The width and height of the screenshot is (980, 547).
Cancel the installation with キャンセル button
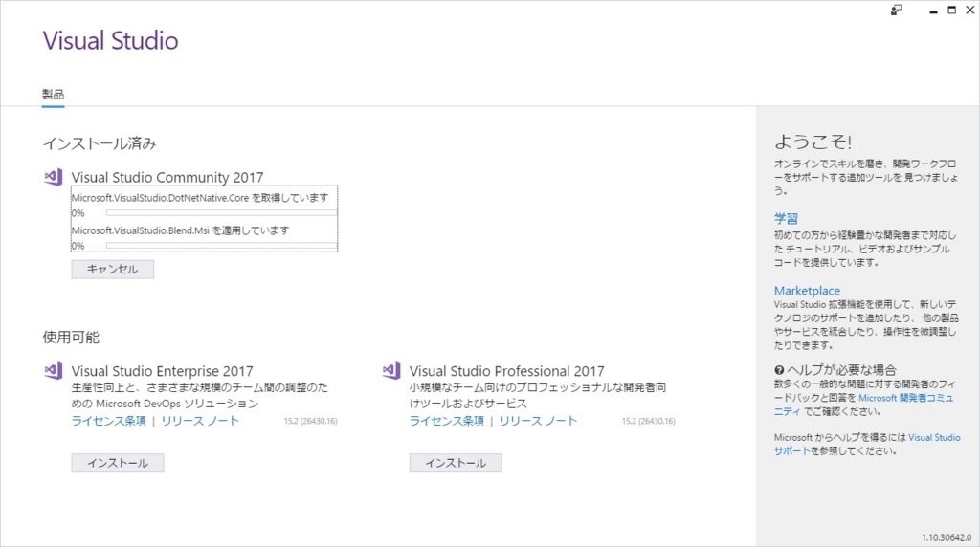pos(113,269)
